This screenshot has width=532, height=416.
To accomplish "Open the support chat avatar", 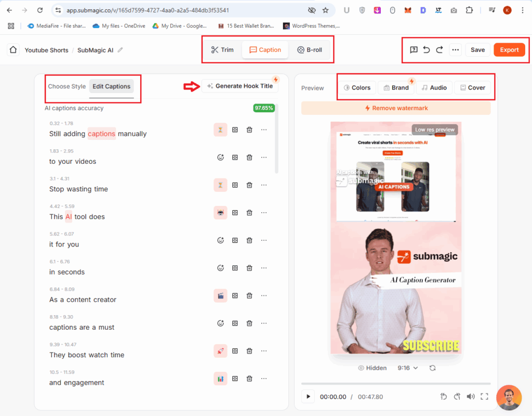I will point(509,398).
